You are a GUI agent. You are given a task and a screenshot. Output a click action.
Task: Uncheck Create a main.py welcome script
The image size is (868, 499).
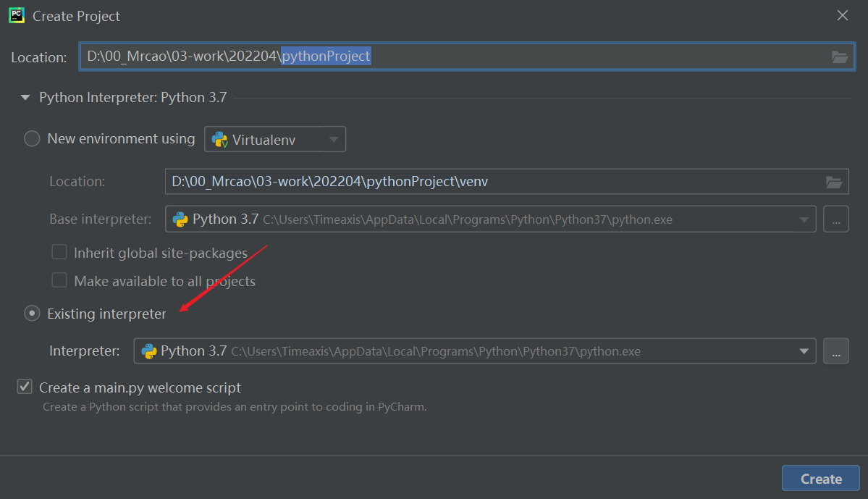tap(25, 387)
